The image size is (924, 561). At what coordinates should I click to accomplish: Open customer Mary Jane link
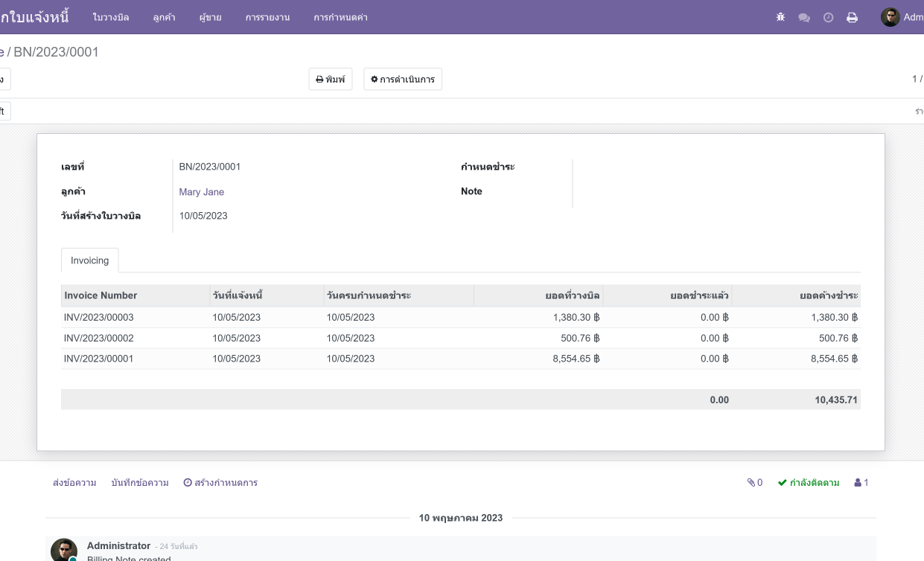pyautogui.click(x=201, y=192)
